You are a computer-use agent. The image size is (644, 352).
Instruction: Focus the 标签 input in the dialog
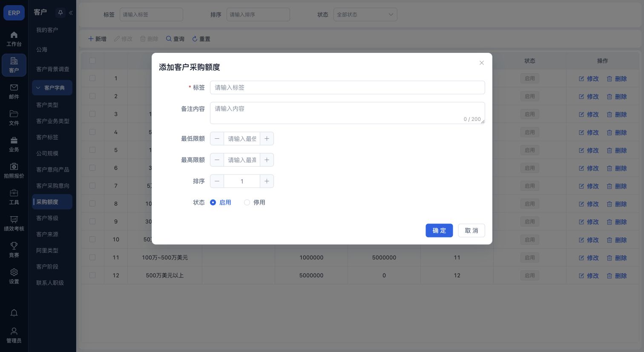coord(348,88)
